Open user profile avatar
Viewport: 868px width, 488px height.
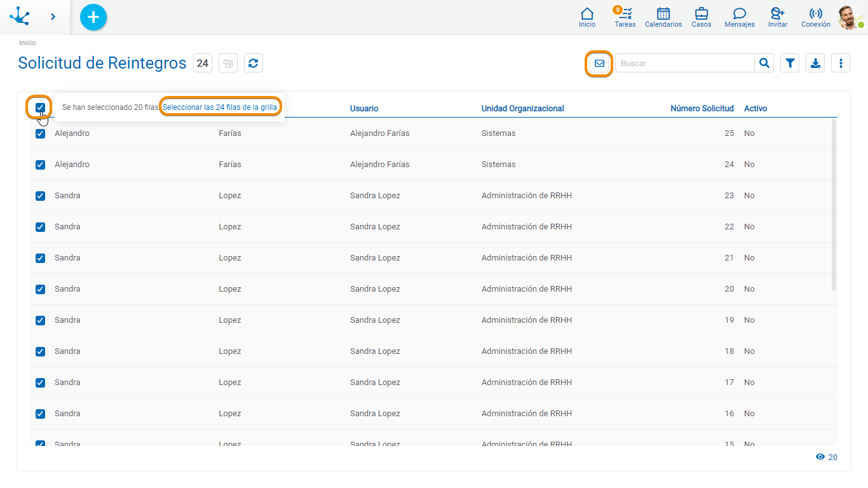(x=850, y=17)
